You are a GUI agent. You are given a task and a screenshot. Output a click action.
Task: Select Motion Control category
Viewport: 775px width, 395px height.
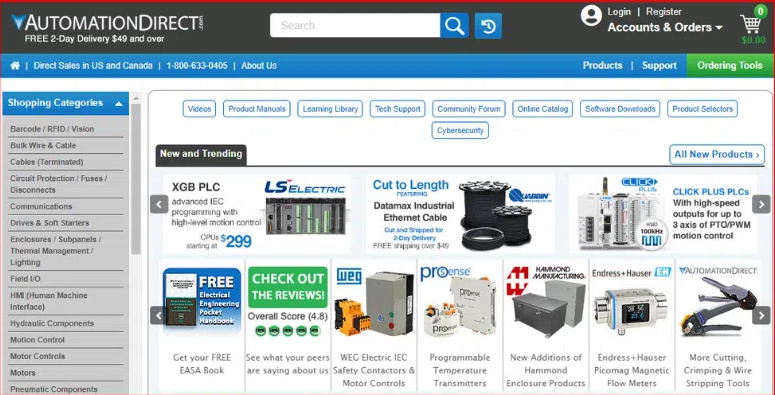(37, 340)
